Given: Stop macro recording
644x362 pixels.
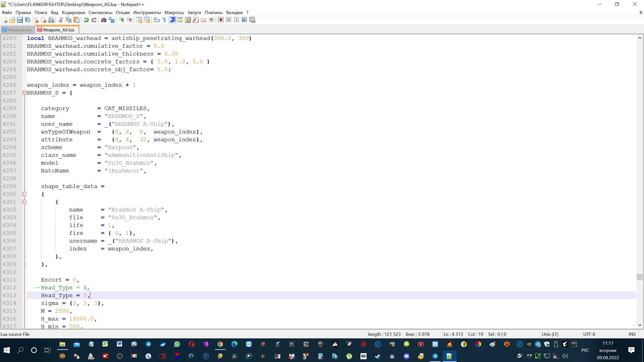Looking at the screenshot, I should point(229,20).
